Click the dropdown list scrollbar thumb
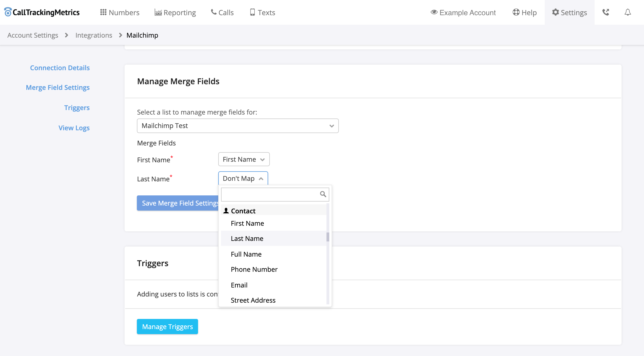Screen dimensions: 644x356 pos(328,237)
